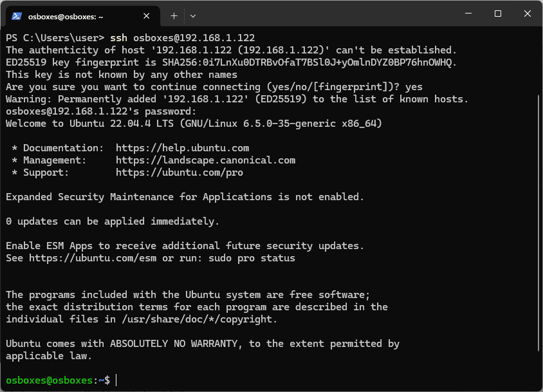Open the https://help.ubuntu.com link
This screenshot has width=543, height=392.
182,148
